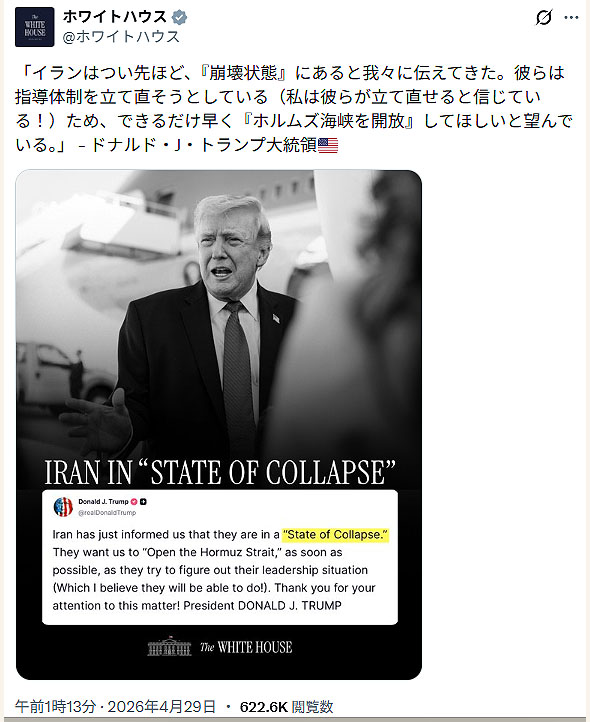Click the US flag emoji in the post
This screenshot has height=722, width=590.
click(328, 146)
